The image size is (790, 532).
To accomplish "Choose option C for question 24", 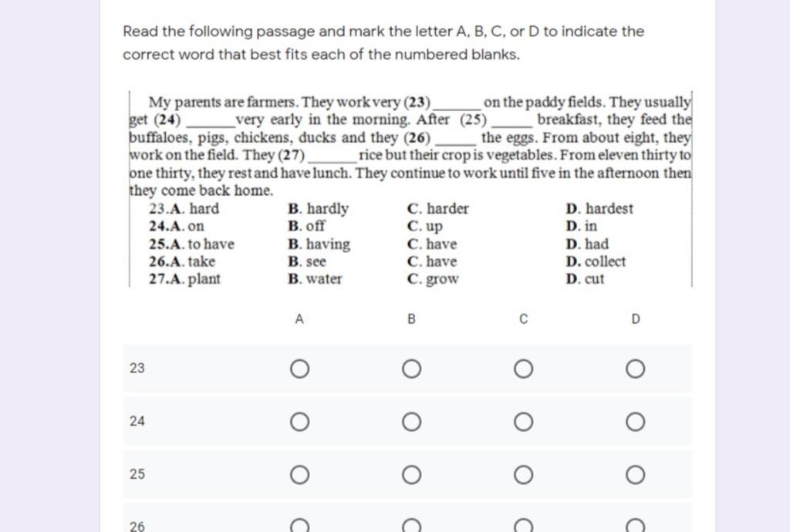I will (523, 422).
